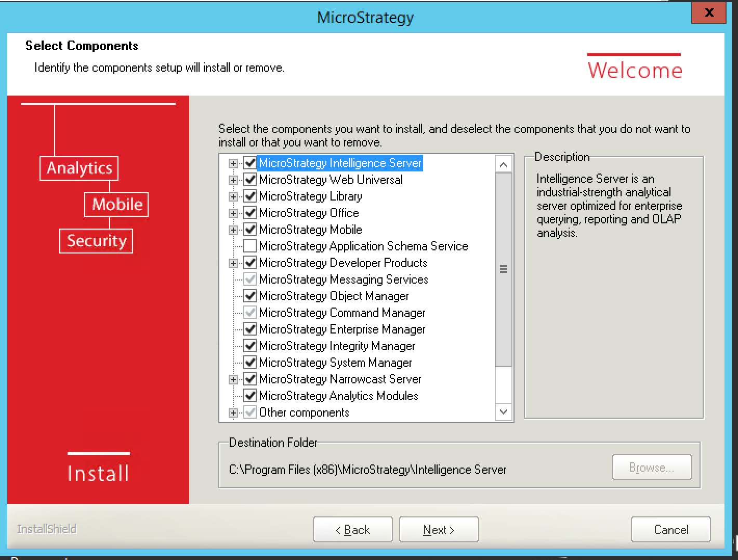Viewport: 738px width, 560px height.
Task: Click the scroll-down arrow on component list
Action: 503,411
